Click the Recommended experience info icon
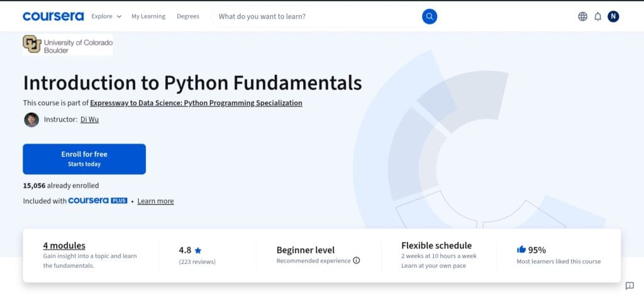Viewport: 644px width, 303px height. (x=357, y=260)
